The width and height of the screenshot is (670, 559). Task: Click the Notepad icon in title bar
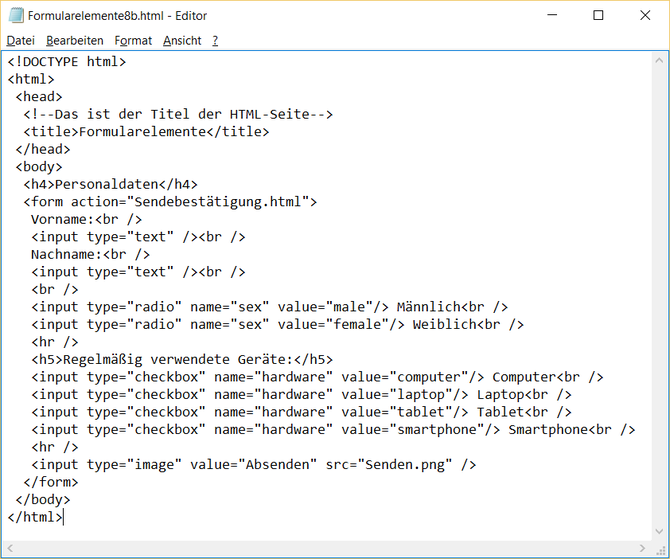[x=16, y=15]
